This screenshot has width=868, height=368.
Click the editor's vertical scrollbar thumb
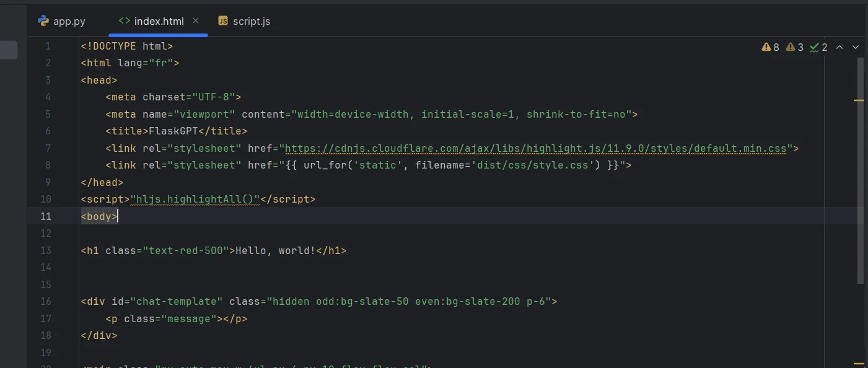pos(859,170)
